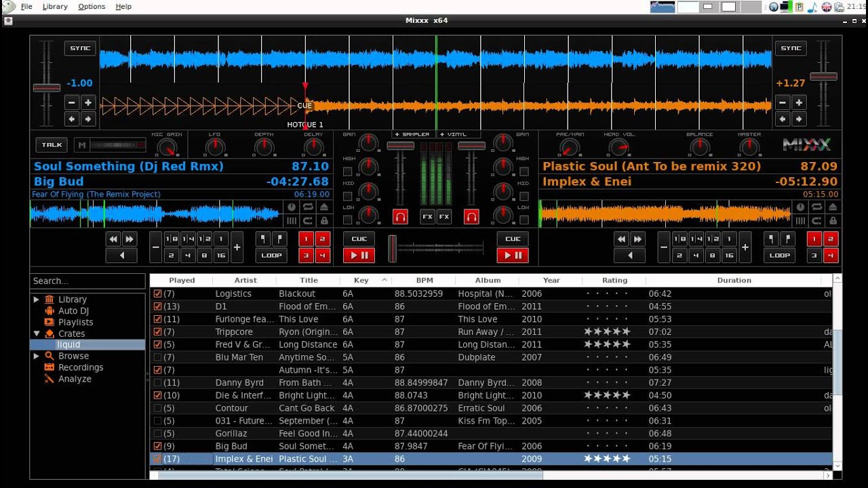Viewport: 868px width, 488px height.
Task: Click the left deck pitch slider handle
Action: [x=47, y=87]
